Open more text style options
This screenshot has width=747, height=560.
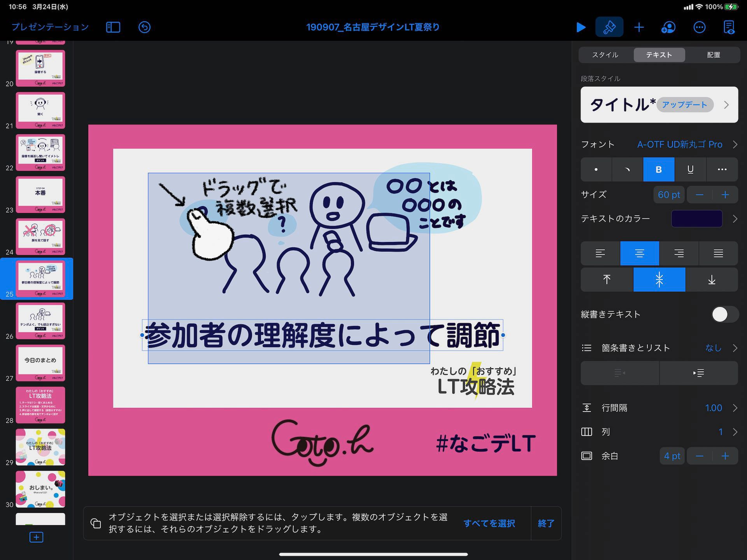pyautogui.click(x=722, y=170)
